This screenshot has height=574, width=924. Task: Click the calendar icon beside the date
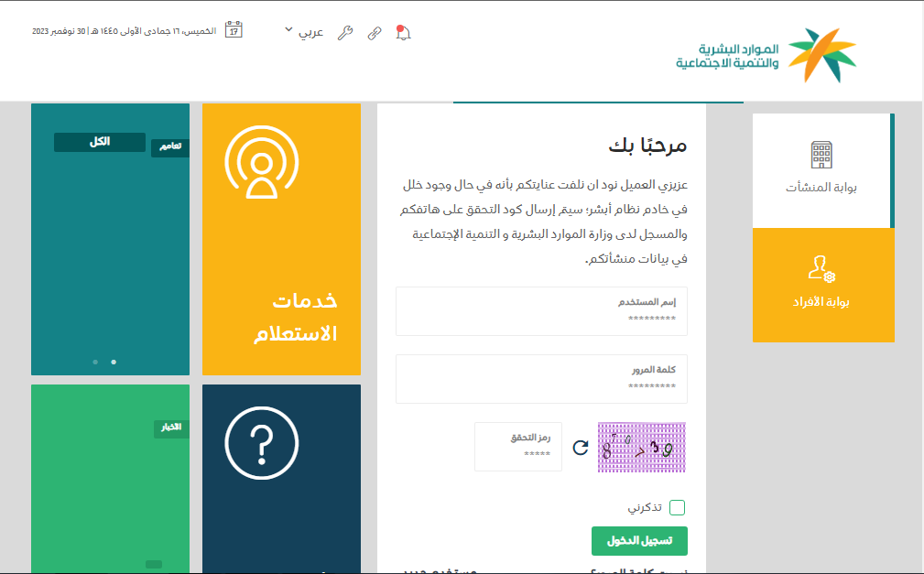point(234,29)
